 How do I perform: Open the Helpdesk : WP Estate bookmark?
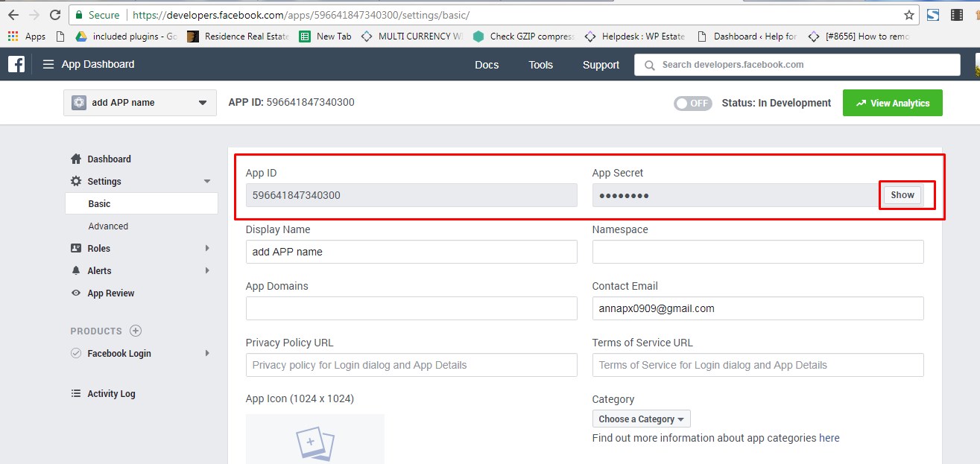635,36
